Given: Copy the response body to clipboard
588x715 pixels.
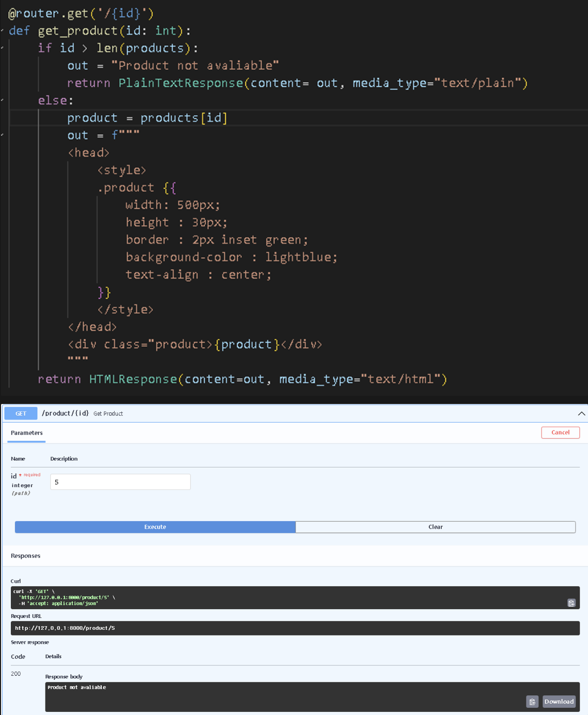Looking at the screenshot, I should 532,702.
